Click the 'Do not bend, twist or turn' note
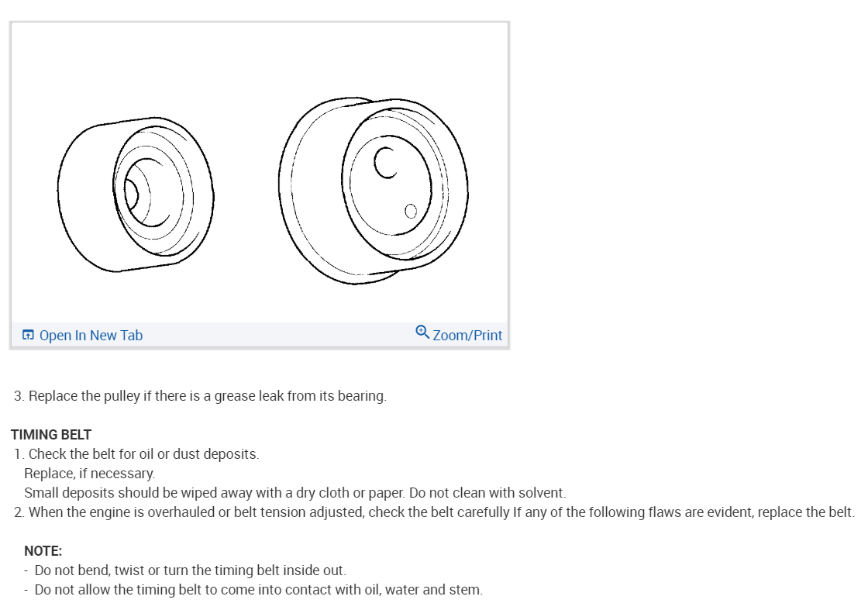 point(190,570)
